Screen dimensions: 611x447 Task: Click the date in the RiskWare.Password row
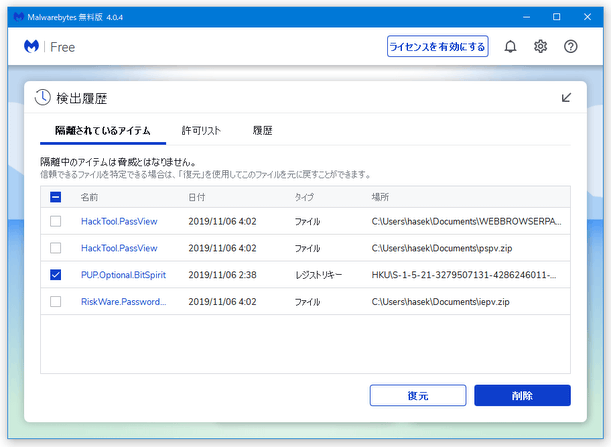click(x=223, y=302)
